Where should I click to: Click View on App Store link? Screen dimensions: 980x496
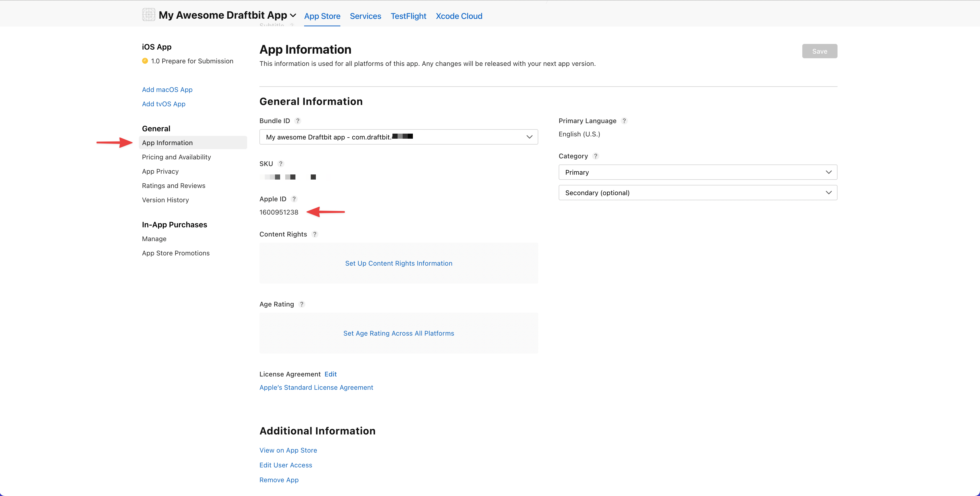tap(288, 450)
